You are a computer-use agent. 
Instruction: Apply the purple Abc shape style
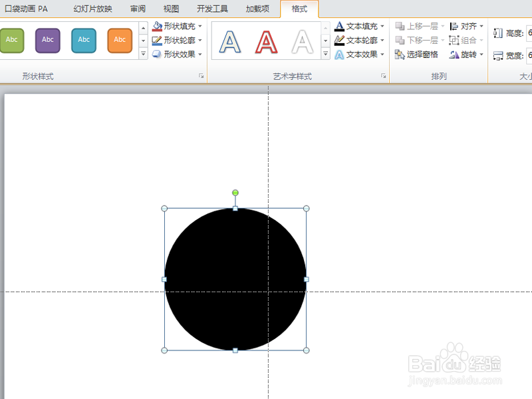[x=48, y=41]
